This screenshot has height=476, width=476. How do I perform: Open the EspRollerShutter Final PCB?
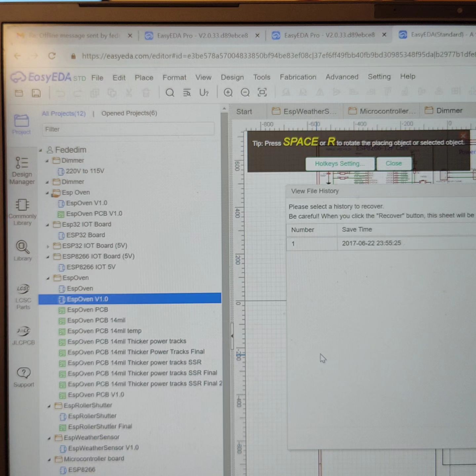100,427
